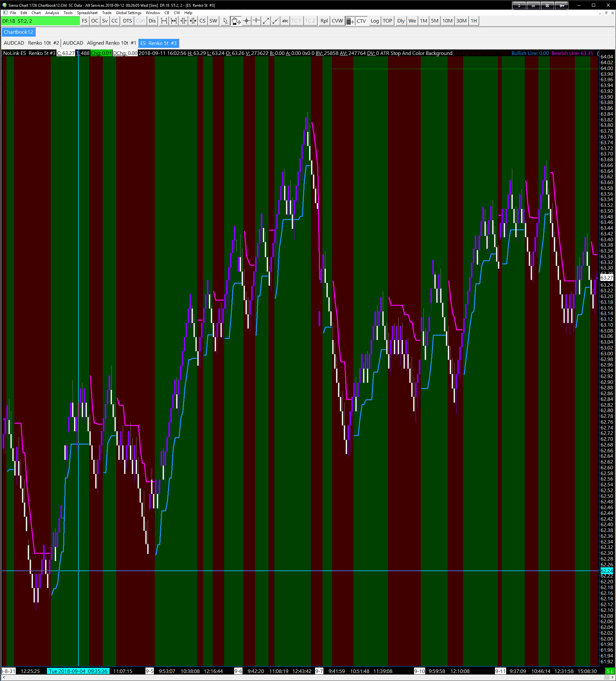Click the title bar arrow pin icon
Image resolution: width=616 pixels, height=681 pixels.
click(561, 5)
